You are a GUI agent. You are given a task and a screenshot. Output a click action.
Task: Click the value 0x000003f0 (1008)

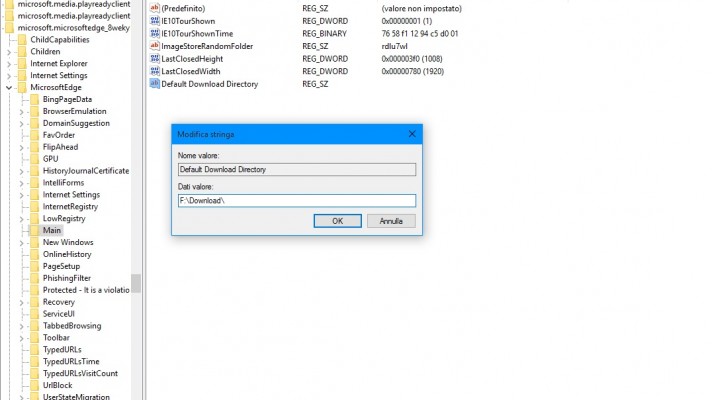coord(412,59)
